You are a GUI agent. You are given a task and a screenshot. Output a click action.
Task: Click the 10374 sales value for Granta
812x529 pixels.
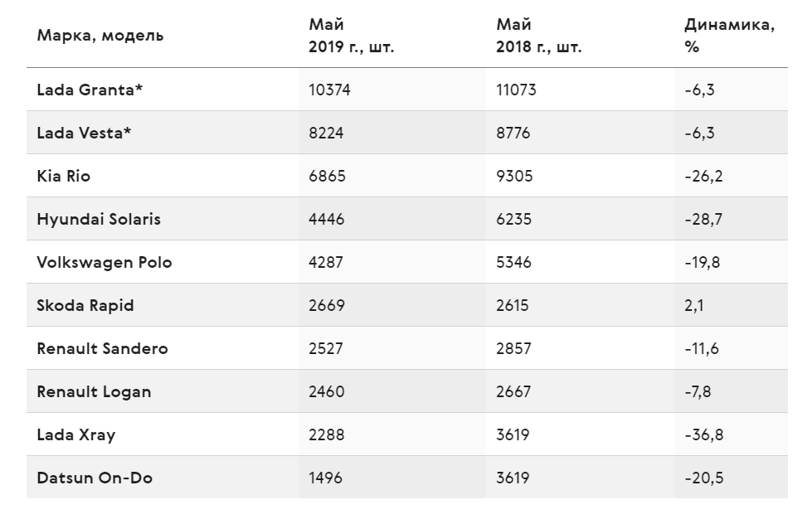329,90
